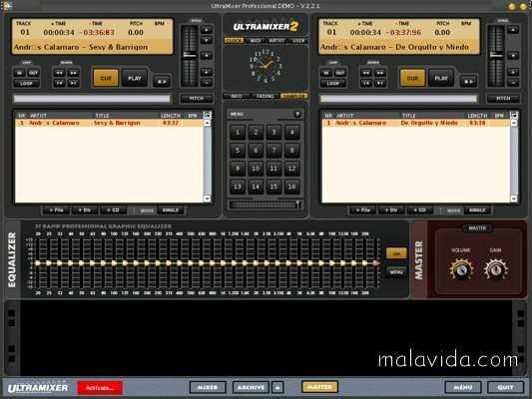The image size is (532, 399).
Task: Toggle MASTER panel in bottom bar
Action: coord(319,387)
